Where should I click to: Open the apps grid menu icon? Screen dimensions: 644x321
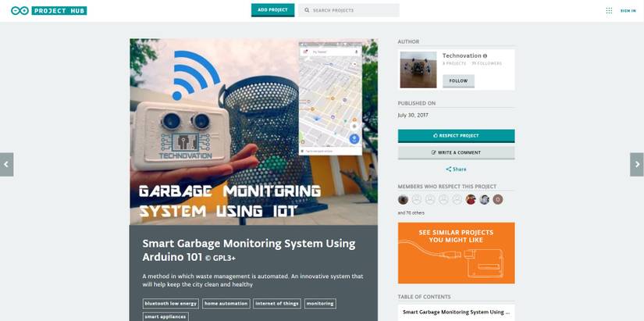click(x=609, y=11)
